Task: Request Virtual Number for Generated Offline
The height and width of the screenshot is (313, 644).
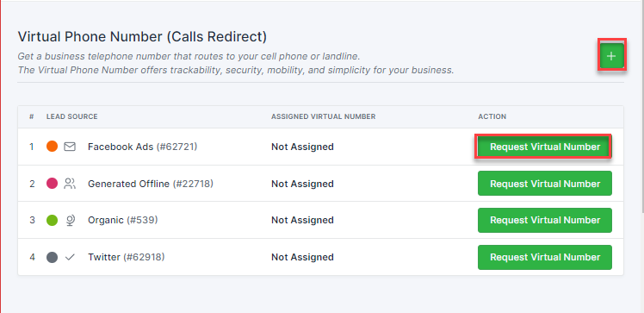Action: pyautogui.click(x=545, y=184)
